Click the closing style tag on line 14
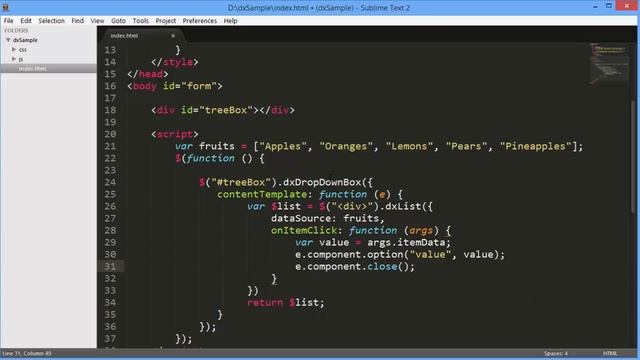Viewport: 640px width, 360px height. 175,62
